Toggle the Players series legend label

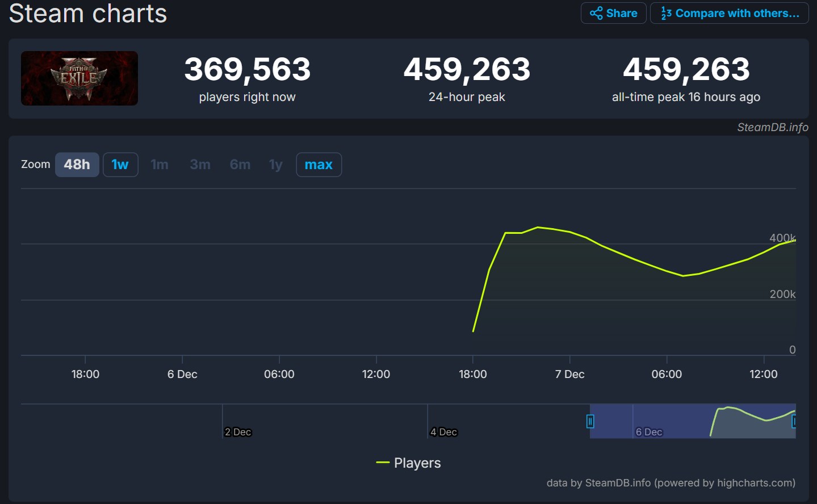click(417, 463)
